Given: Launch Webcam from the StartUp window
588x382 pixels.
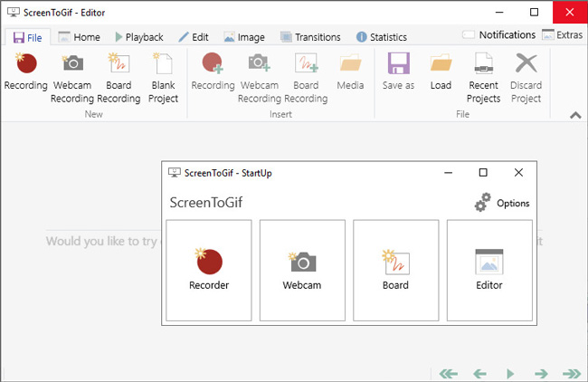Looking at the screenshot, I should (302, 270).
